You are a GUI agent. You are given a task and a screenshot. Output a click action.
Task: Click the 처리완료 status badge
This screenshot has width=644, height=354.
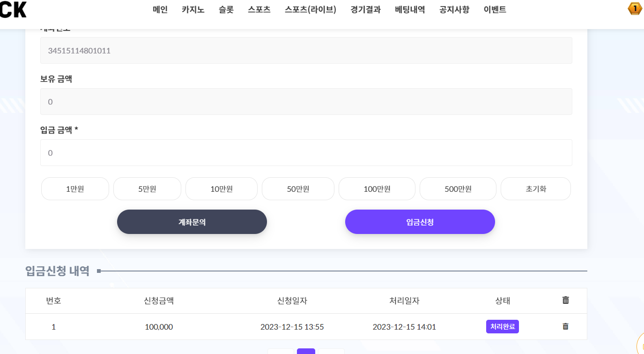tap(502, 326)
